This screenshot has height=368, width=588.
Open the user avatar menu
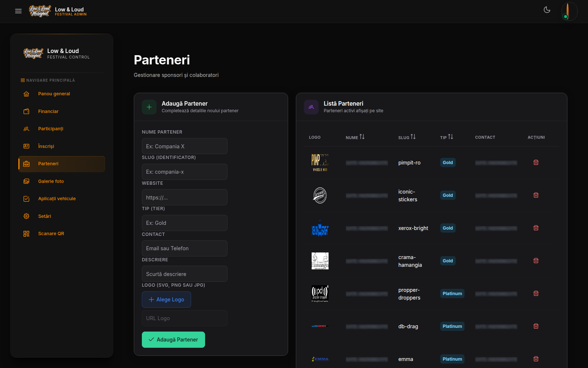tap(569, 11)
